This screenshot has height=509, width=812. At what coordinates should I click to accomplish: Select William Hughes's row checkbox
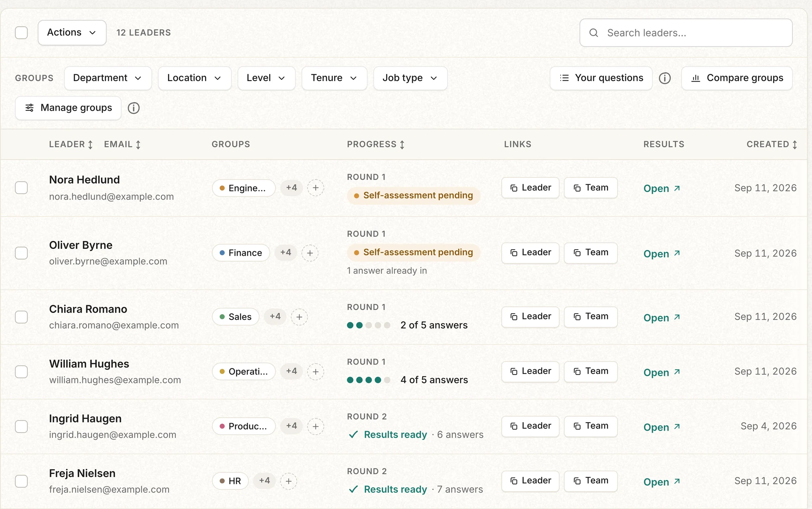click(21, 372)
